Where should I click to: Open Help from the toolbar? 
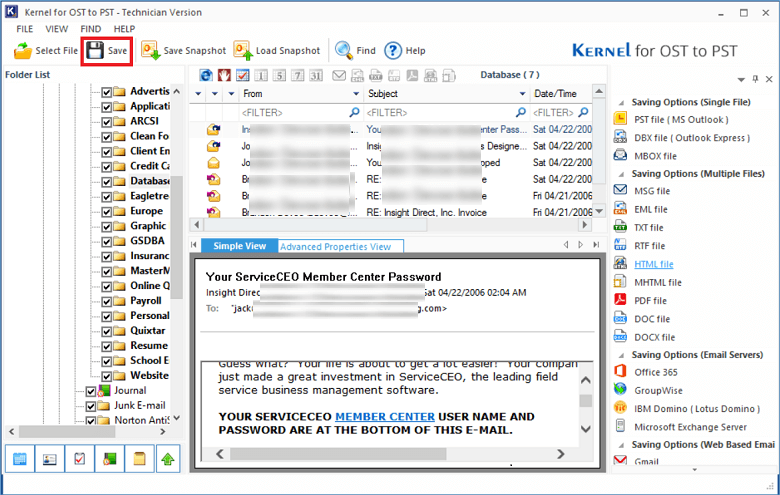tap(405, 51)
